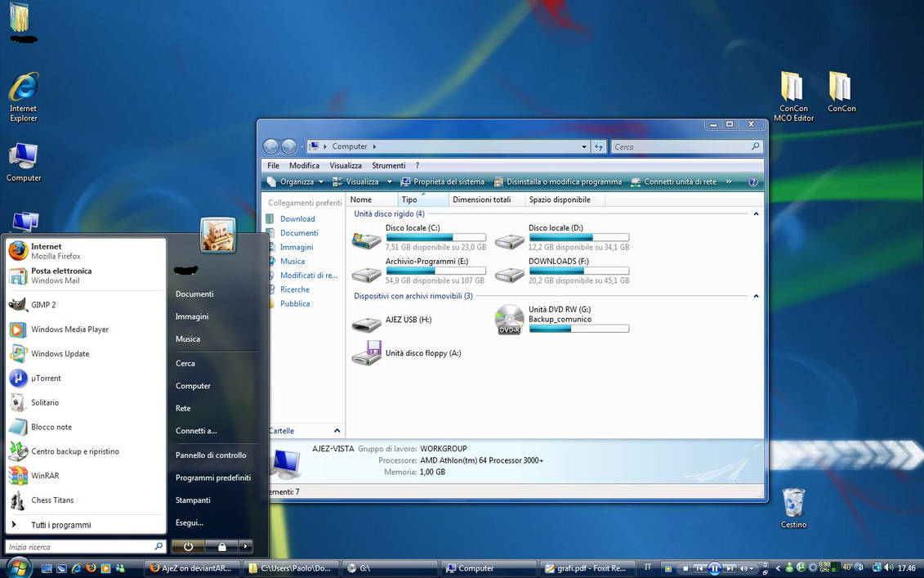Click the Start menu lock button
Viewport: 924px width, 578px height.
click(221, 547)
